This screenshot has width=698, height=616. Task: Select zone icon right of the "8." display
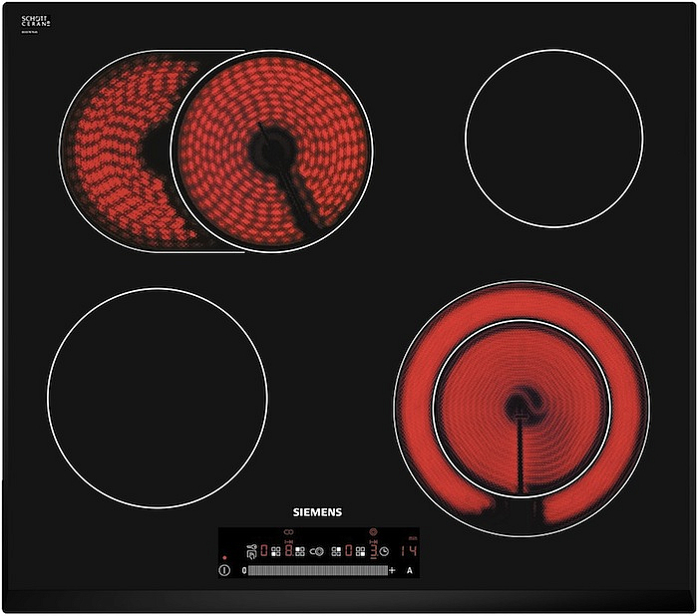[x=299, y=551]
